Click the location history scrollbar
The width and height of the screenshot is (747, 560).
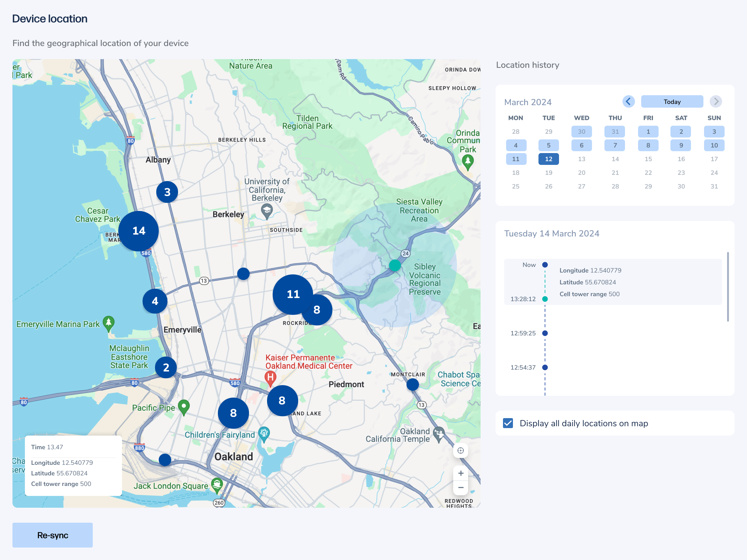pos(728,287)
